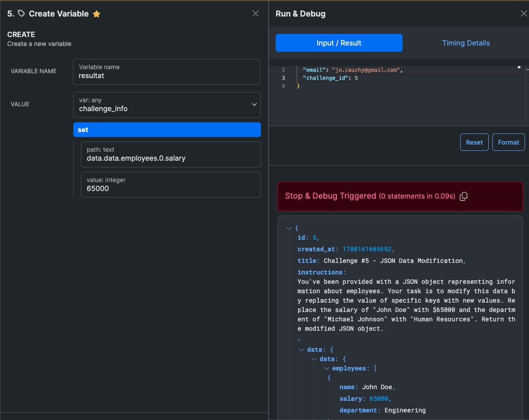Close the Run & Debug panel

524,13
